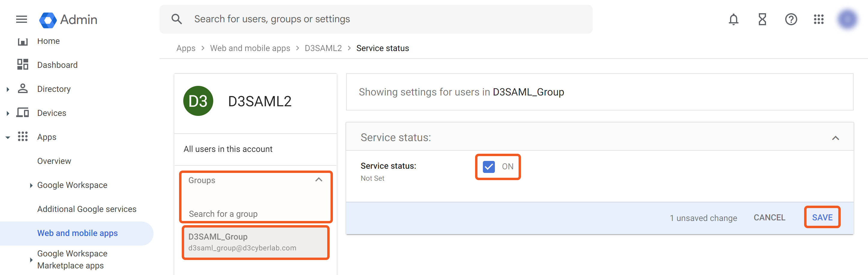Open the main hamburger menu

(x=22, y=19)
